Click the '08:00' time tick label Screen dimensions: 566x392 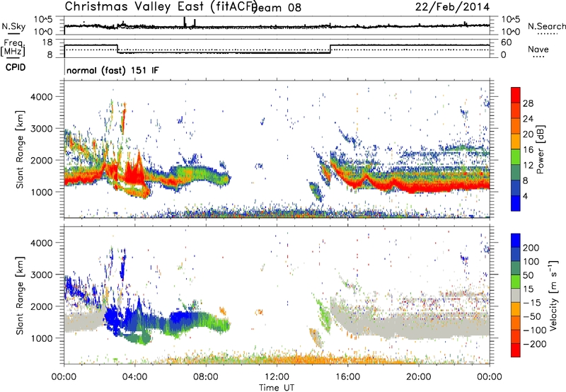point(206,377)
